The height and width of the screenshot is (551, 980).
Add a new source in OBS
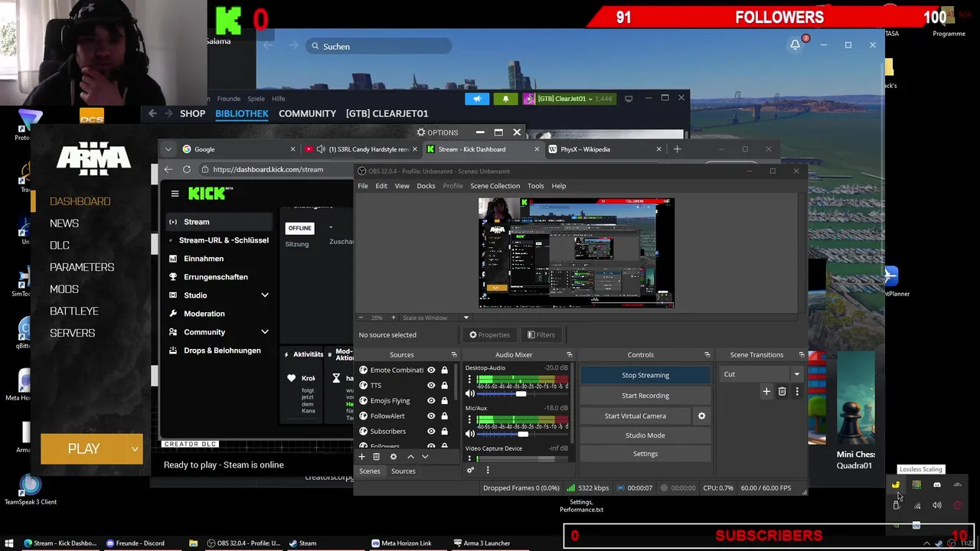point(361,457)
